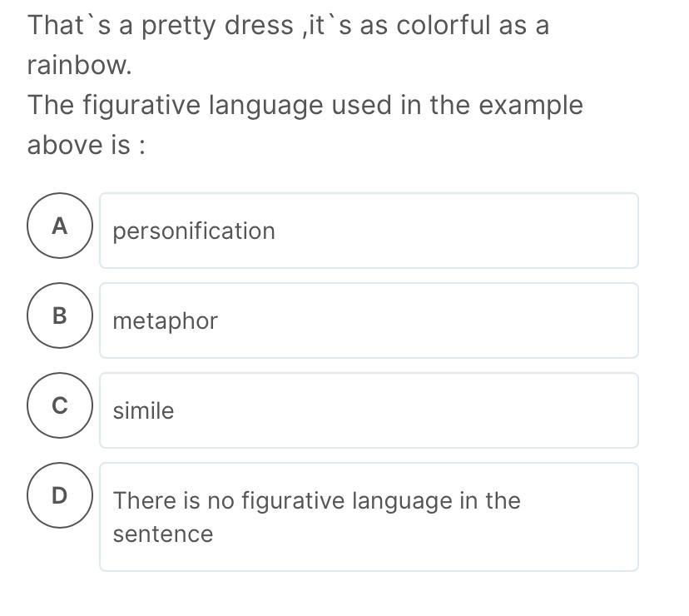Pick the "metaphor" answer box

click(369, 320)
